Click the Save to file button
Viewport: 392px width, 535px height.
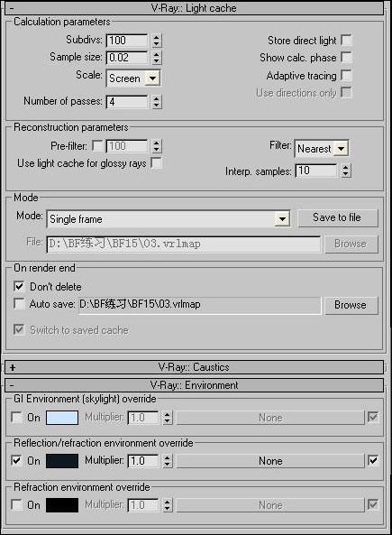pos(338,217)
